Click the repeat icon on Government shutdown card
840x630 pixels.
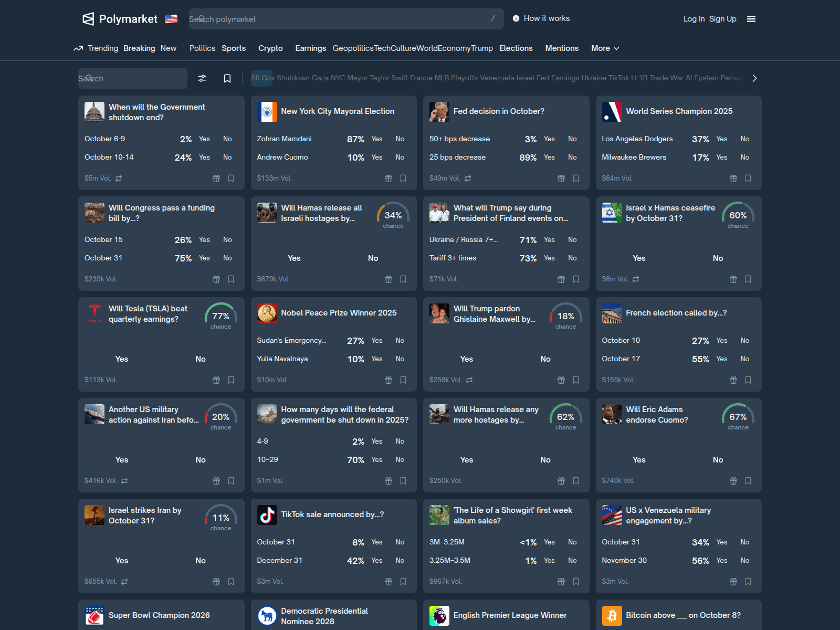119,178
